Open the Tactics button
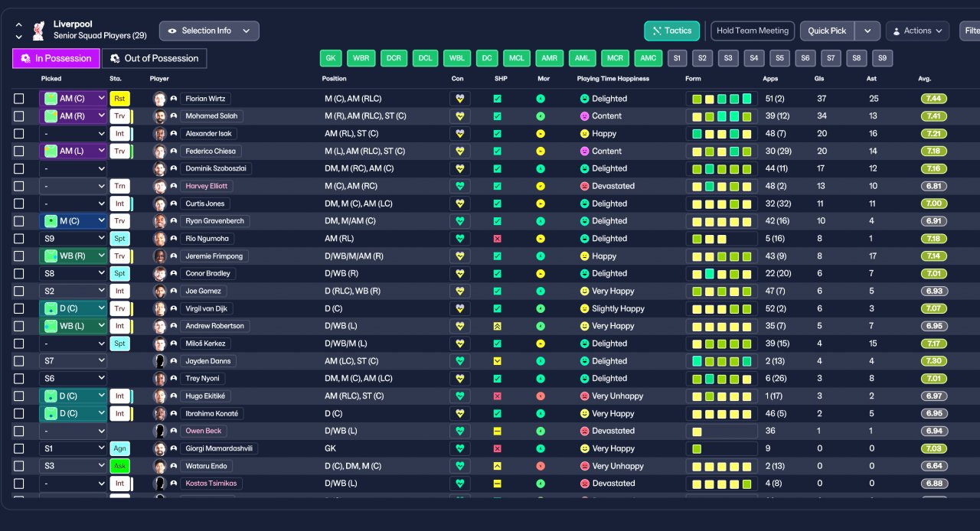Image resolution: width=980 pixels, height=531 pixels. click(x=672, y=31)
